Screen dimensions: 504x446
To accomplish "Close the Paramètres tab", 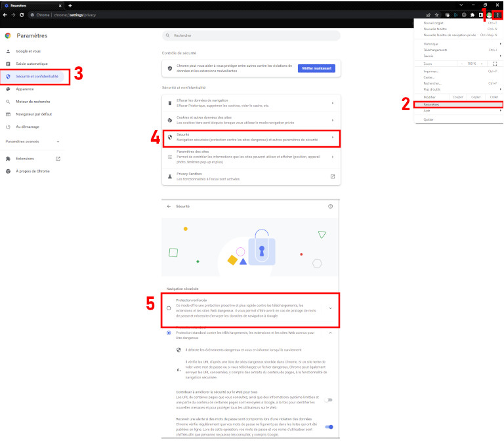I will (x=60, y=5).
